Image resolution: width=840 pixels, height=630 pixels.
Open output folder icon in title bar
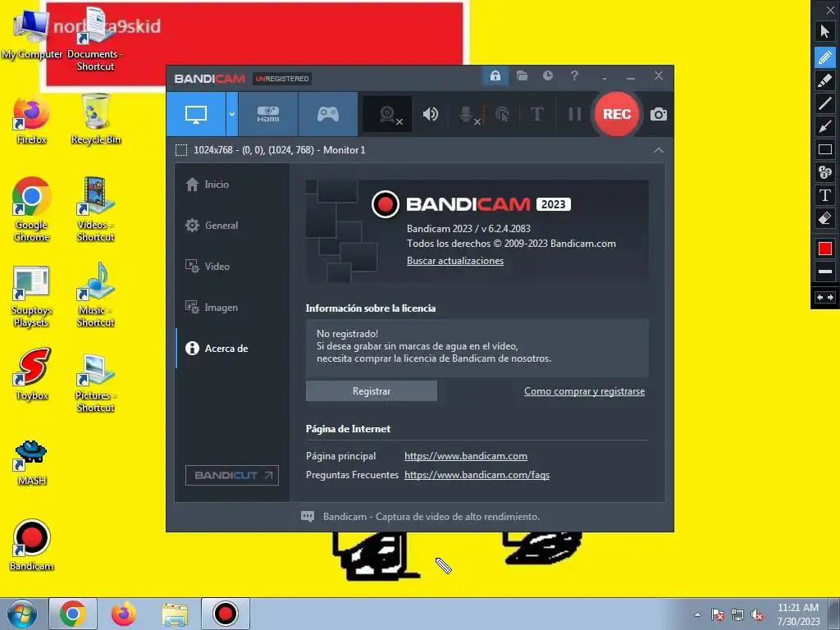click(x=522, y=75)
